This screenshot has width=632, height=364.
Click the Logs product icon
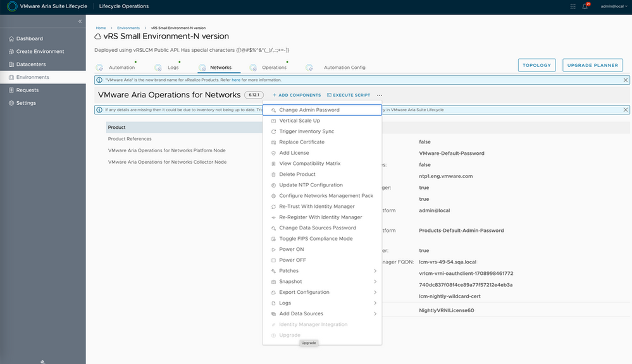pos(158,68)
